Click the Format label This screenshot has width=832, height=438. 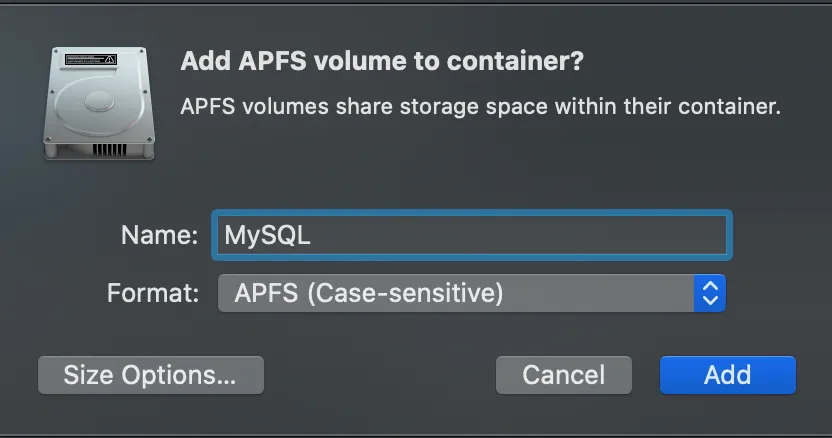coord(152,293)
